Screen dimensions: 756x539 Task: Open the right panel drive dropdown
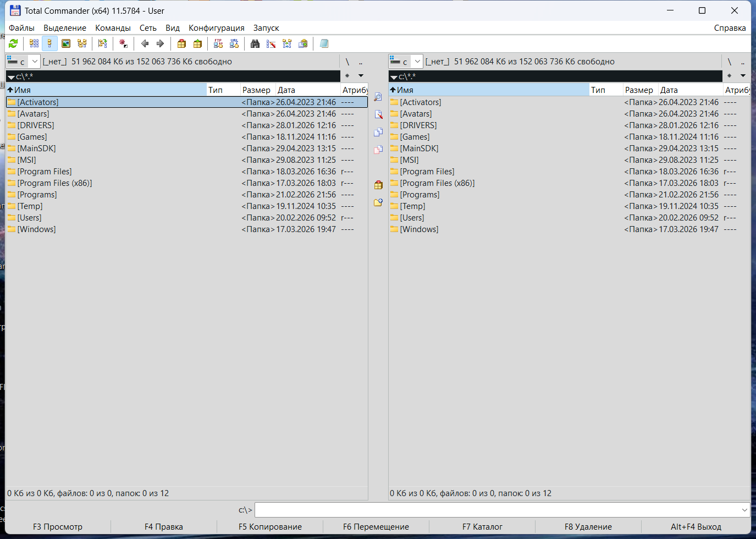pos(406,62)
